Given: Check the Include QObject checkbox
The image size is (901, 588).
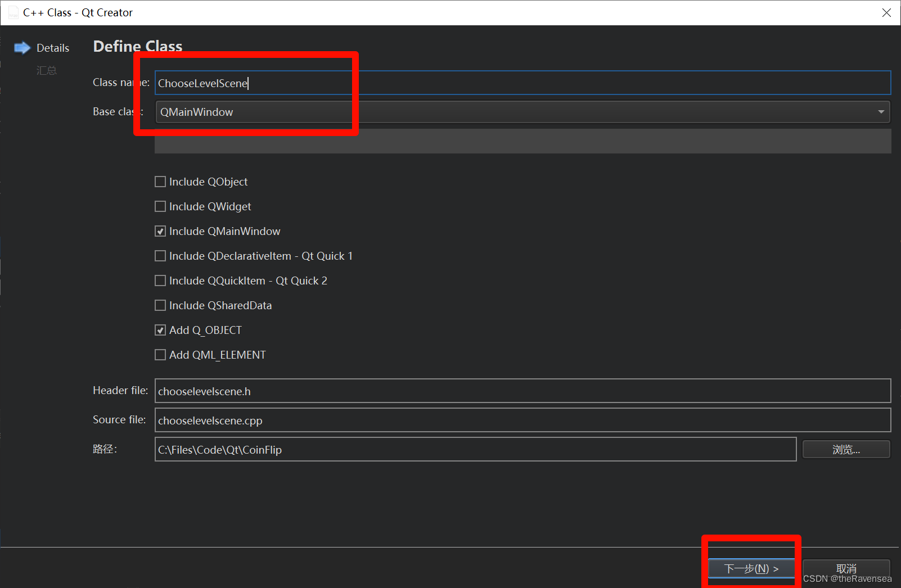Looking at the screenshot, I should coord(160,182).
